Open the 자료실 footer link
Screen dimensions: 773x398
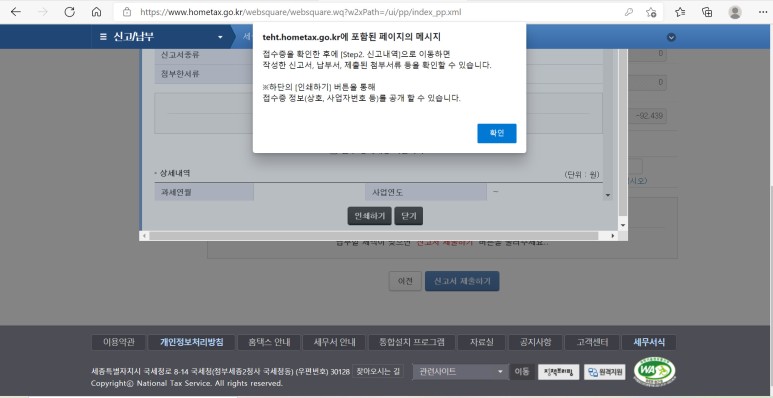pyautogui.click(x=481, y=342)
